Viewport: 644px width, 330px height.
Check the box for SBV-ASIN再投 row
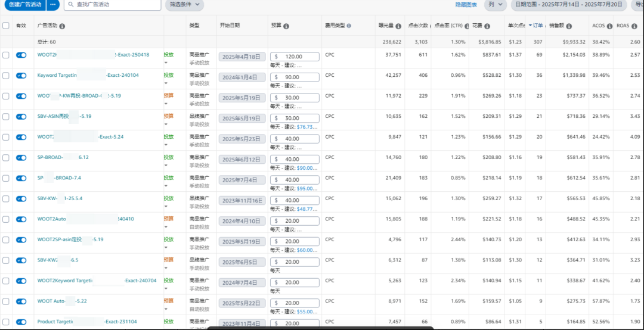coord(6,117)
